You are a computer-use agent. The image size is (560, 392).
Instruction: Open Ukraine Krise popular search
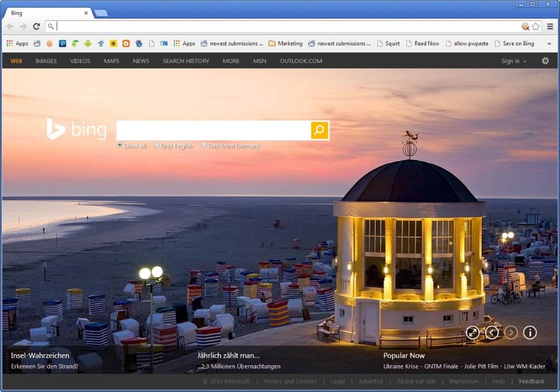[x=401, y=366]
